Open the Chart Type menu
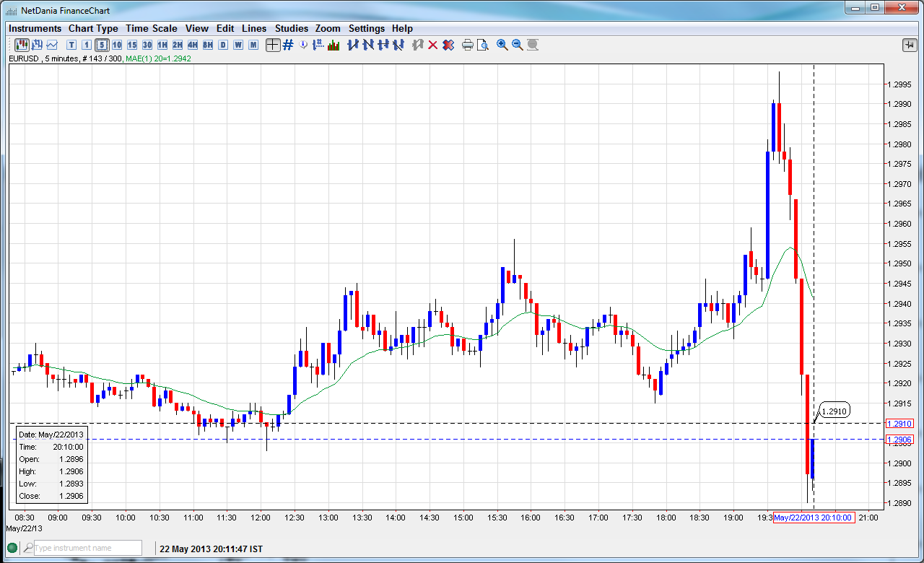Image resolution: width=924 pixels, height=563 pixels. point(93,28)
